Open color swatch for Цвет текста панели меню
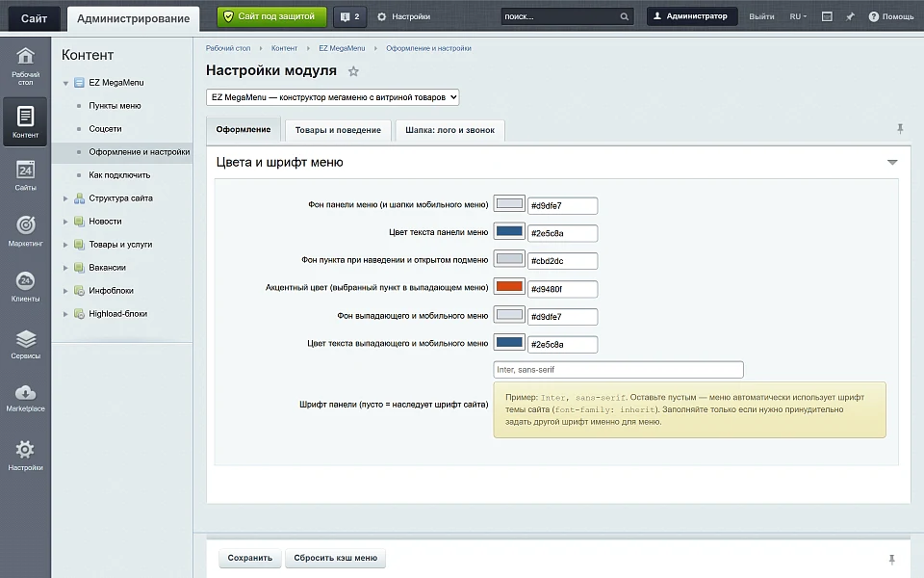924x578 pixels. click(509, 232)
